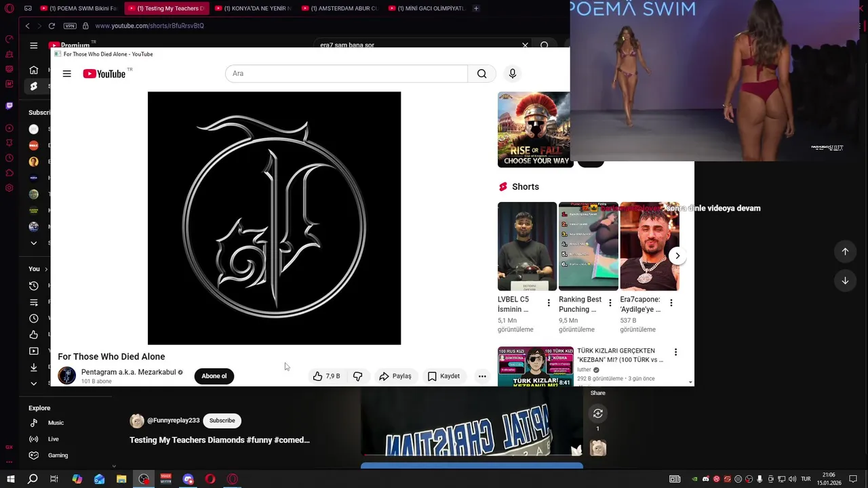
Task: Open options for TÜRK KIZLARI GERÇEKTEN KEZBAN video
Action: coord(675,352)
